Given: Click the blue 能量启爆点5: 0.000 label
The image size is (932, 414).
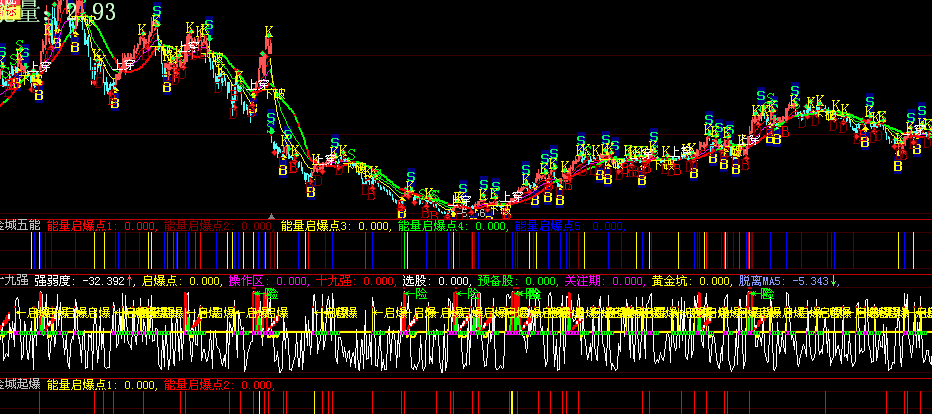Looking at the screenshot, I should click(x=569, y=226).
